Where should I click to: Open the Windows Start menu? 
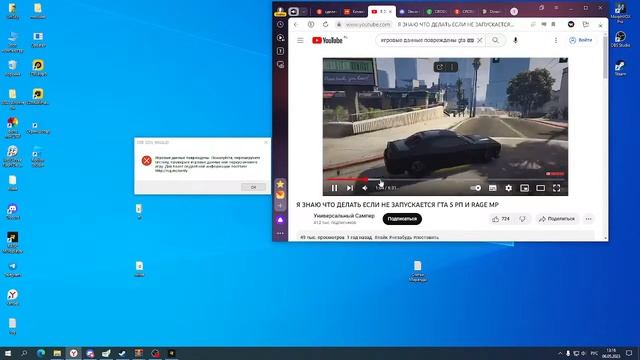pyautogui.click(x=8, y=353)
